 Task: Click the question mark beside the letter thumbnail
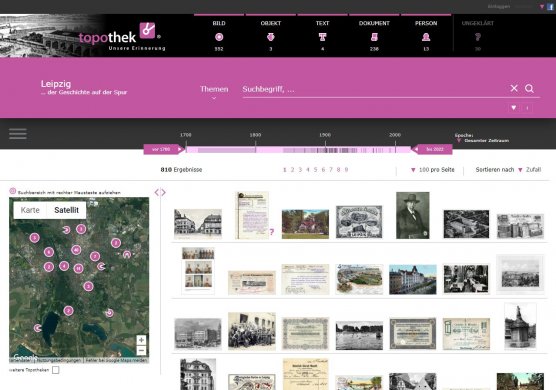[x=272, y=232]
